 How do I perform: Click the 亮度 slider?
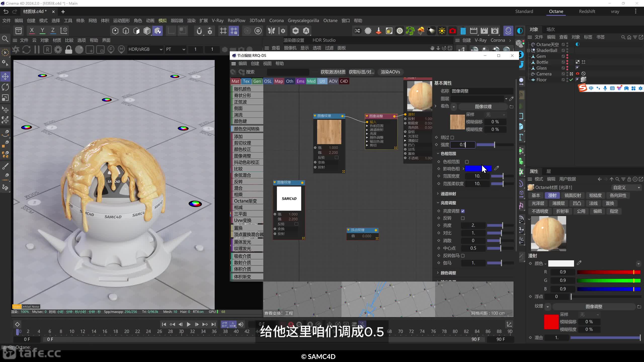500,225
